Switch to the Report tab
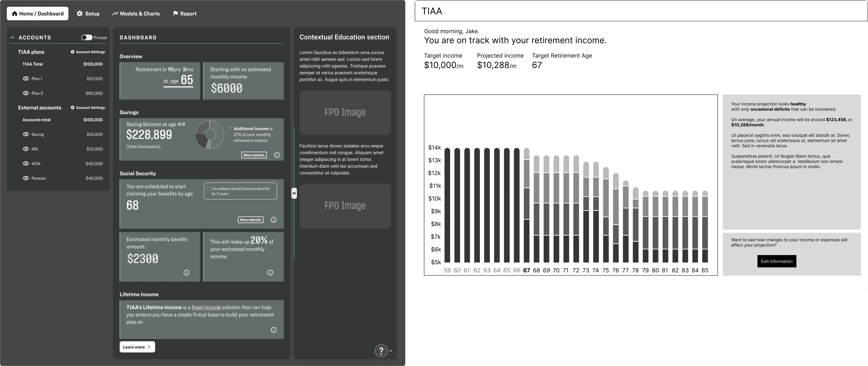The width and height of the screenshot is (868, 366). pos(185,14)
